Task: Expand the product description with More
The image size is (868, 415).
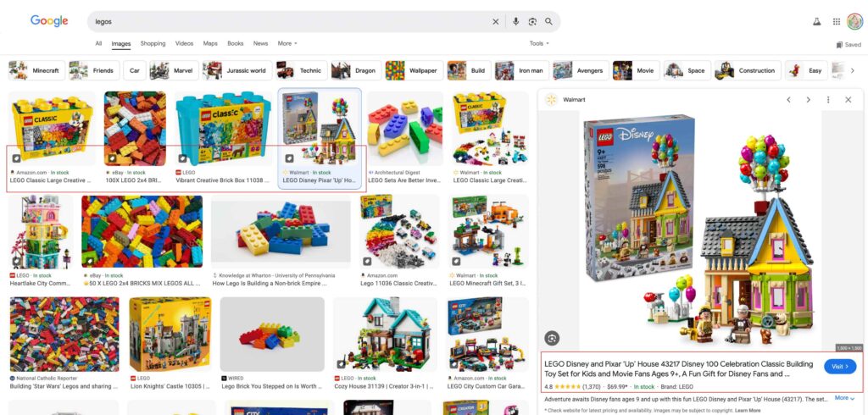Action: (x=844, y=398)
